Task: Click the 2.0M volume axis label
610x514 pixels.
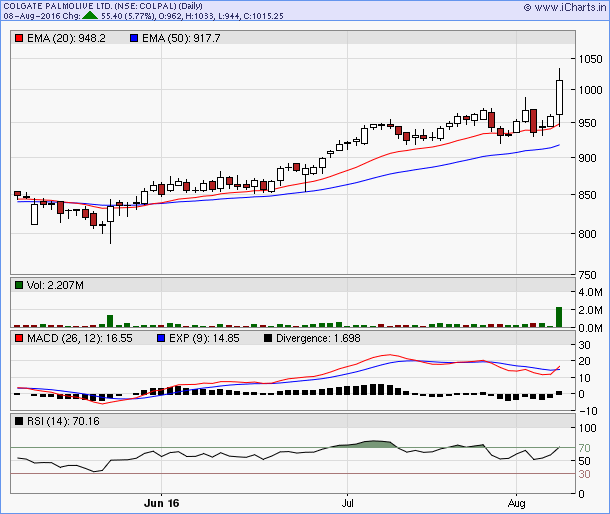Action: coord(590,310)
